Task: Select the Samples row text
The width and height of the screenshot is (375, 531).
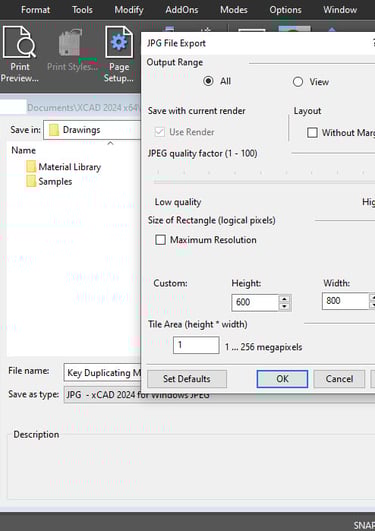Action: point(55,182)
